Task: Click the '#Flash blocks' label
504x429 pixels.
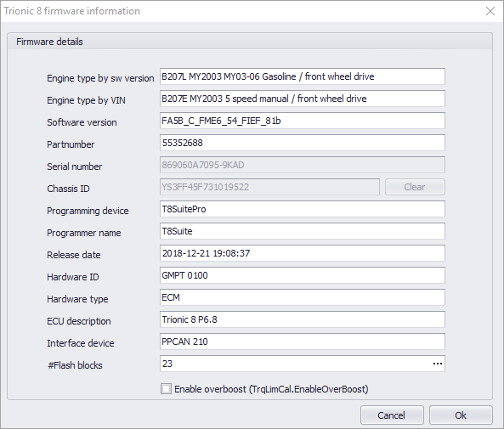Action: coord(75,365)
